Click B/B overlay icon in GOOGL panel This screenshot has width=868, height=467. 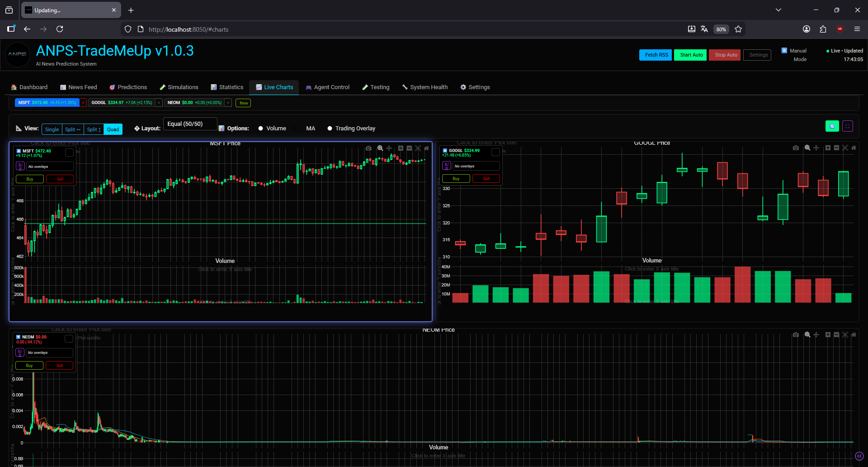point(447,166)
